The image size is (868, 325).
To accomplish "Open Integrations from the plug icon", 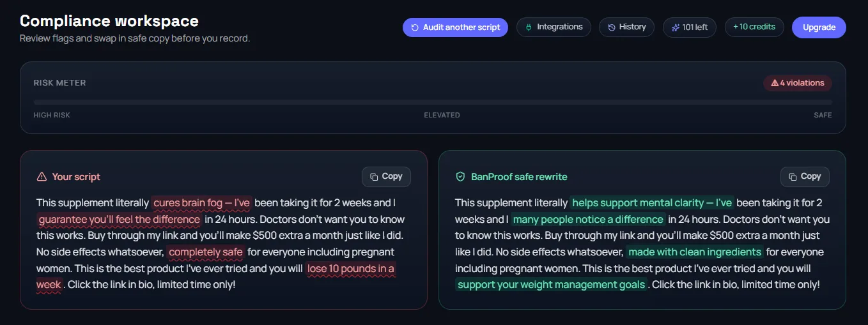I will click(529, 27).
